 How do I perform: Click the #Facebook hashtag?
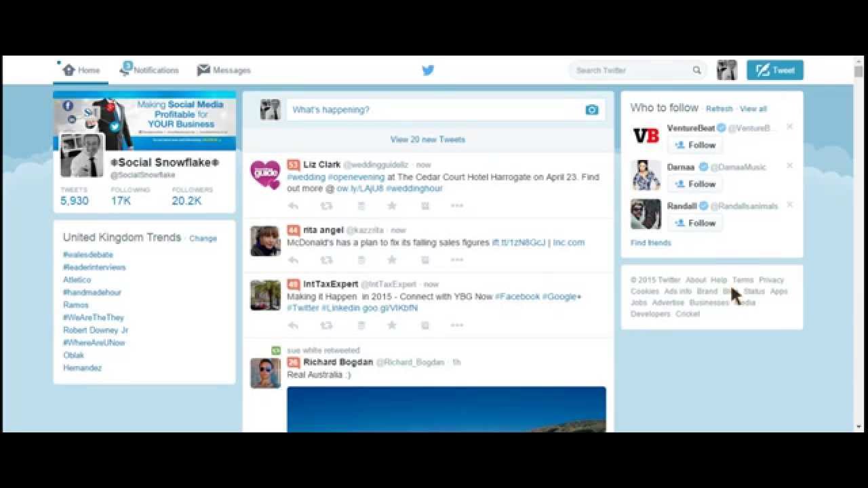coord(517,296)
